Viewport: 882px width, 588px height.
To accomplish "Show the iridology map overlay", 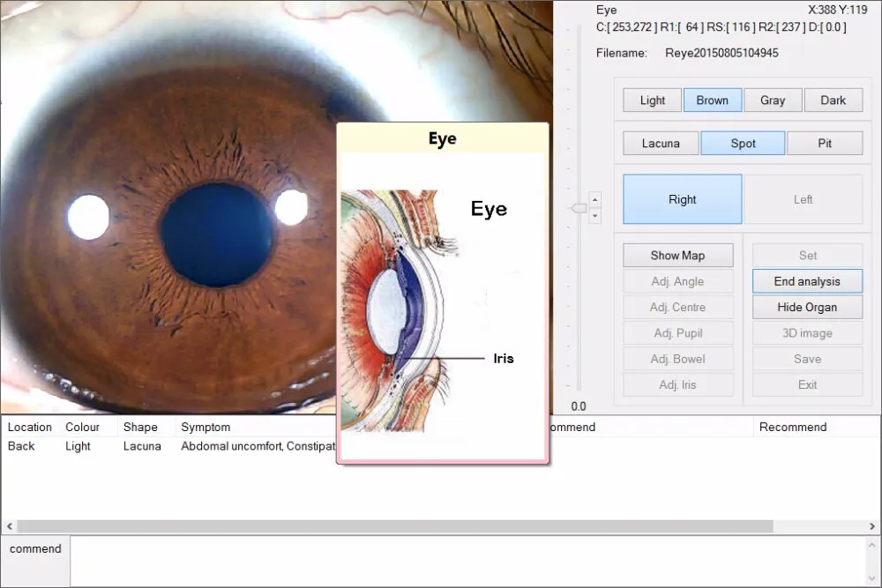I will pyautogui.click(x=677, y=255).
